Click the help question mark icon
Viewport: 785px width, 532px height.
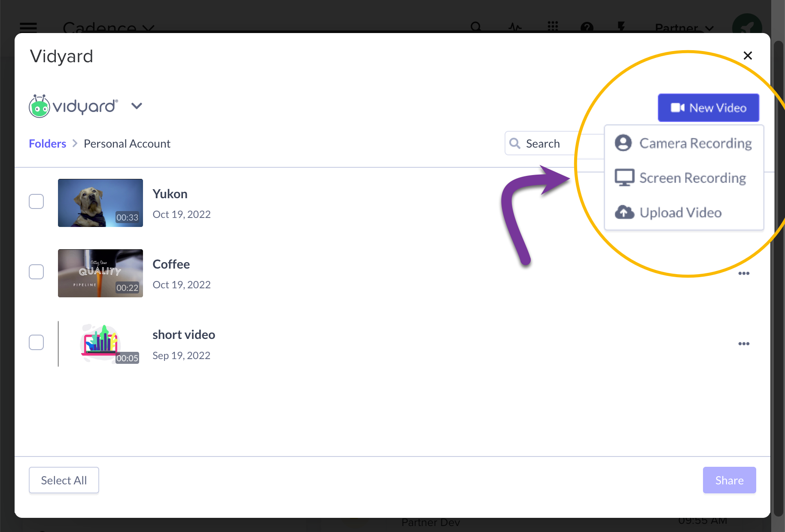tap(587, 27)
